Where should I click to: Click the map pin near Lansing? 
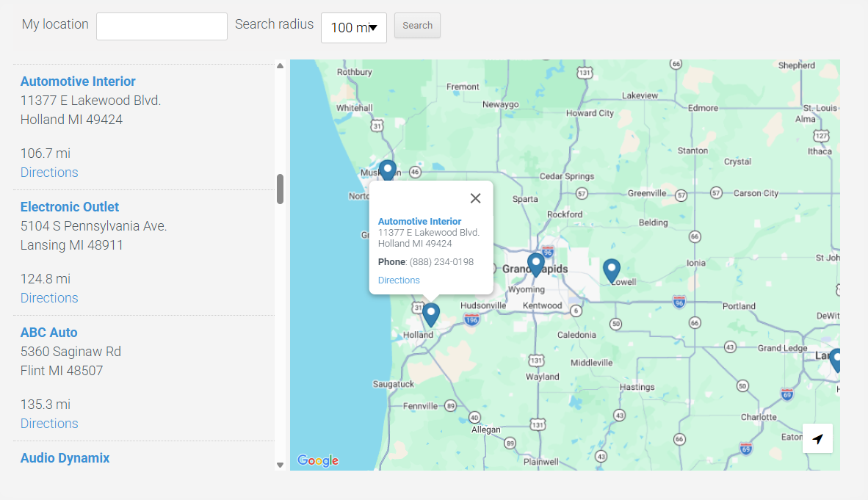[835, 360]
